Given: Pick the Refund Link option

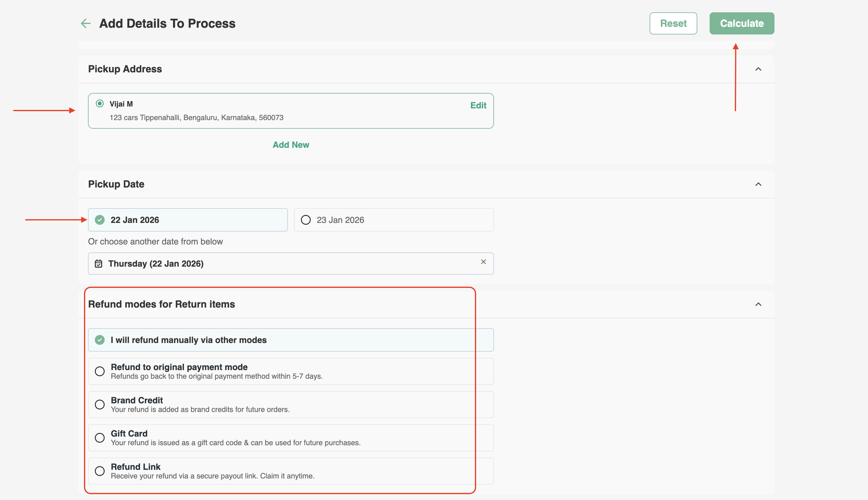Looking at the screenshot, I should click(100, 471).
